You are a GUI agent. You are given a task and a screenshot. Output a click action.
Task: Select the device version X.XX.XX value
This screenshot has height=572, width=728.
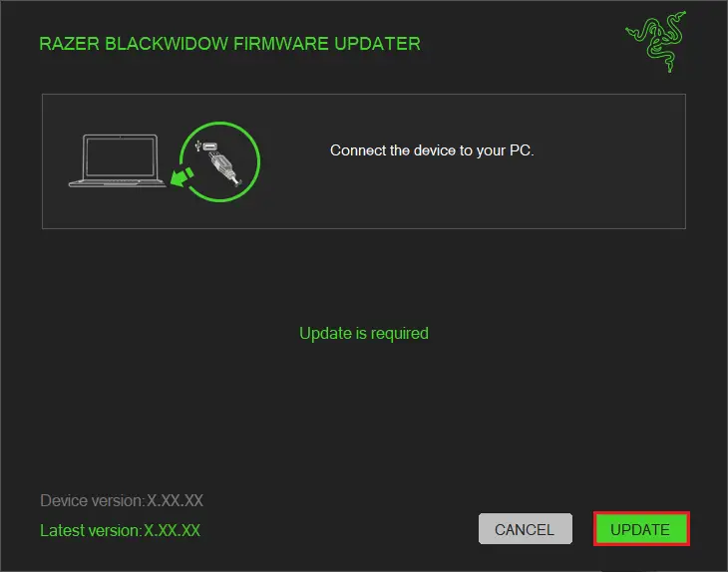176,500
